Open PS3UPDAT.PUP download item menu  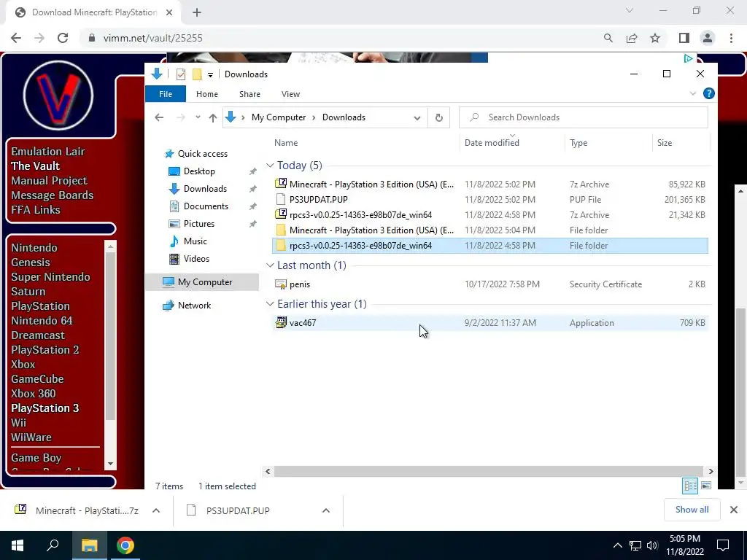point(326,510)
